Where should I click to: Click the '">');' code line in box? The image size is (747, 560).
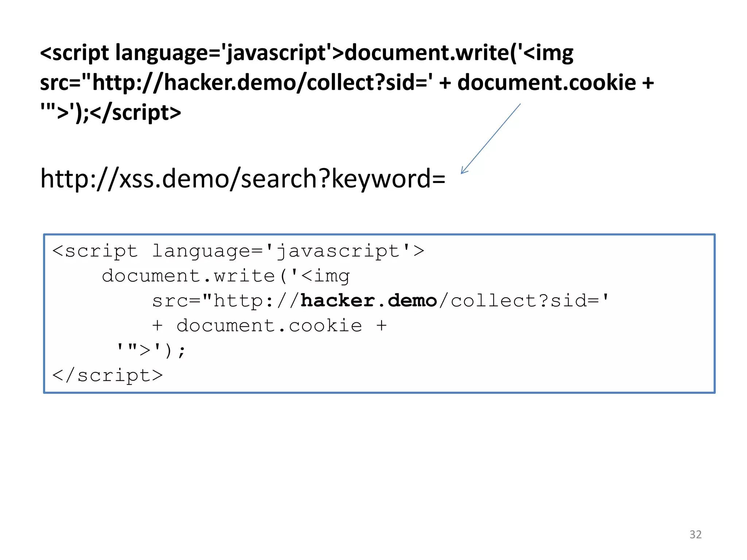pyautogui.click(x=151, y=350)
